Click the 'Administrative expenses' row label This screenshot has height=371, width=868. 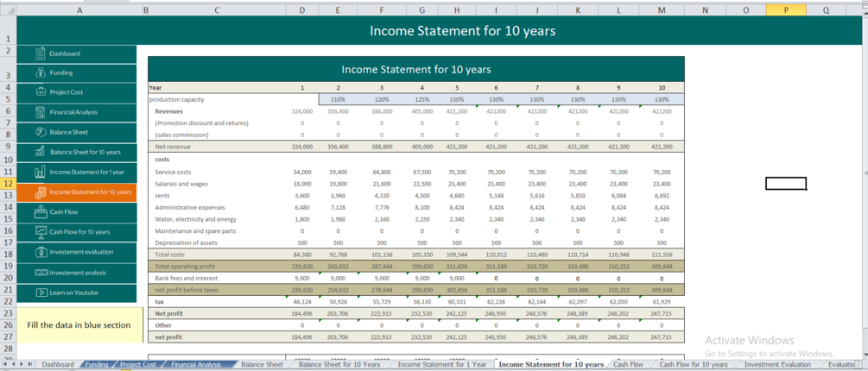190,207
